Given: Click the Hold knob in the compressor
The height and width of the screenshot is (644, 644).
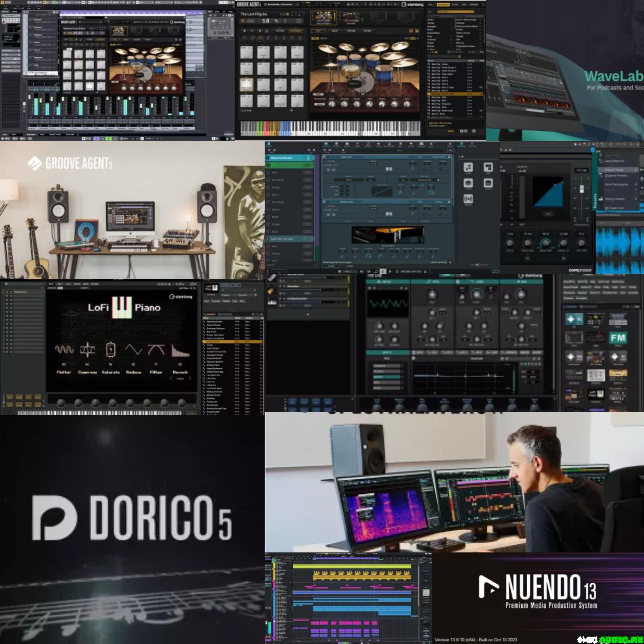Looking at the screenshot, I should coord(510,243).
